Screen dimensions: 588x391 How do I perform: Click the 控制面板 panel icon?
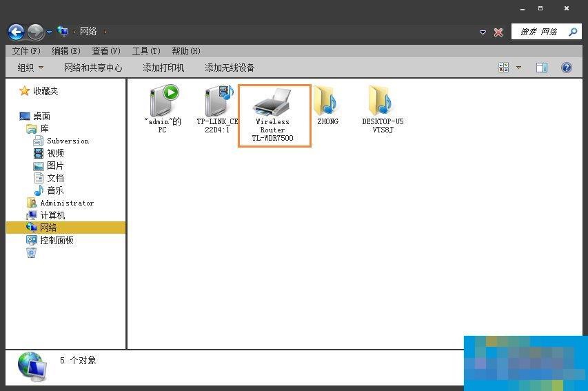(x=32, y=240)
